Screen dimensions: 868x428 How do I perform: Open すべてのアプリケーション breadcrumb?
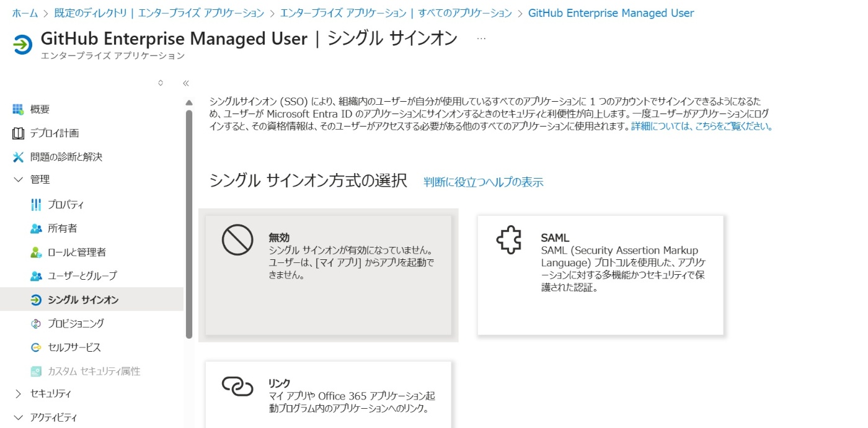[x=396, y=13]
